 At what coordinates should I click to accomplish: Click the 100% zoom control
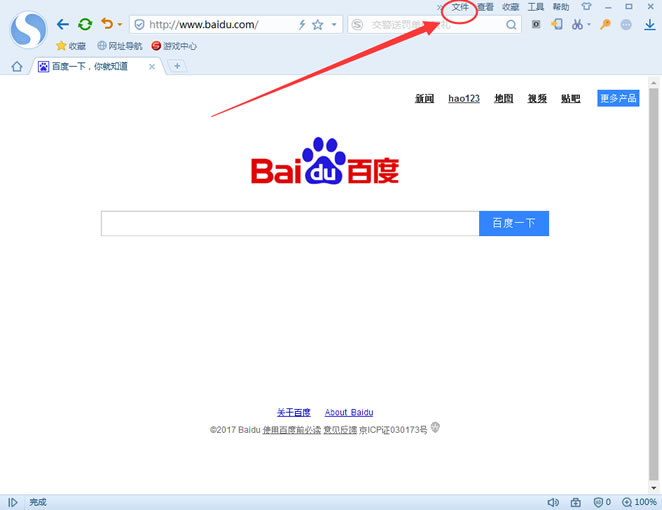click(639, 502)
